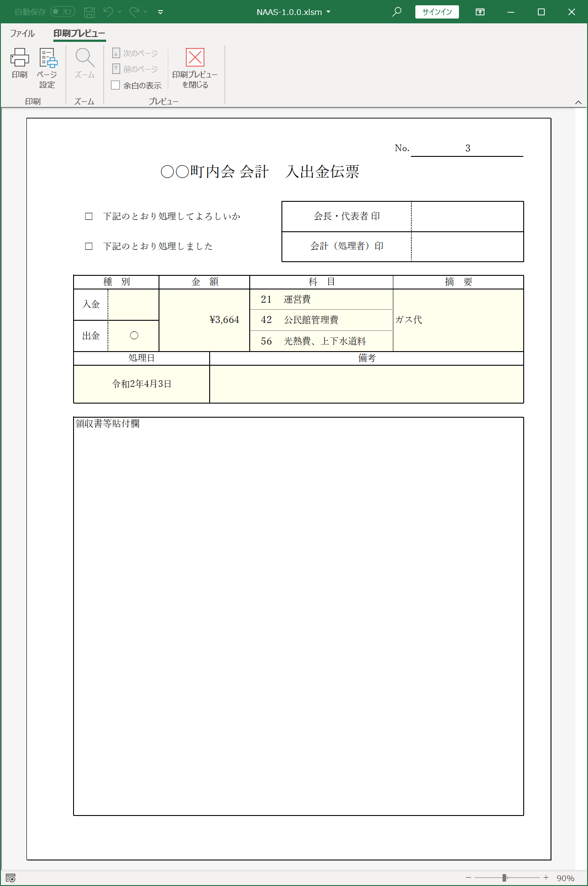Click the zoom slider in status bar
The image size is (588, 886).
pos(504,878)
